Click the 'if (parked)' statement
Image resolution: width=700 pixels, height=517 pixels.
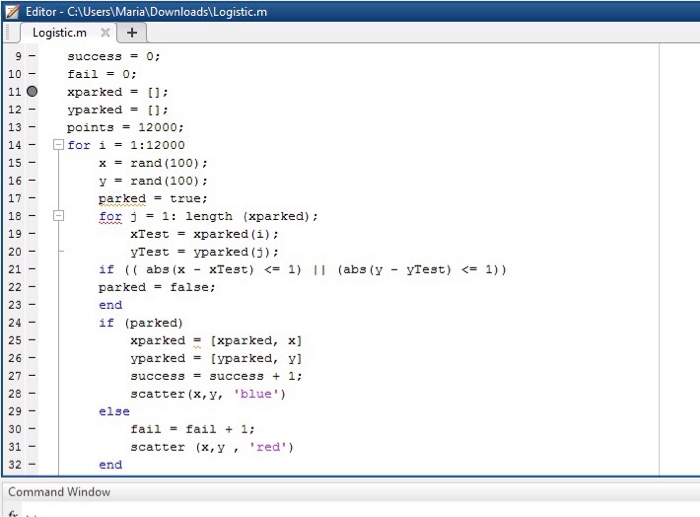pyautogui.click(x=141, y=323)
